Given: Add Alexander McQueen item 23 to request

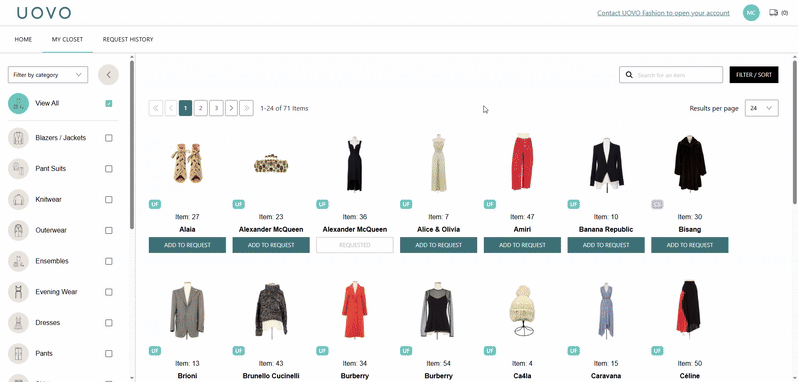Looking at the screenshot, I should coord(271,245).
